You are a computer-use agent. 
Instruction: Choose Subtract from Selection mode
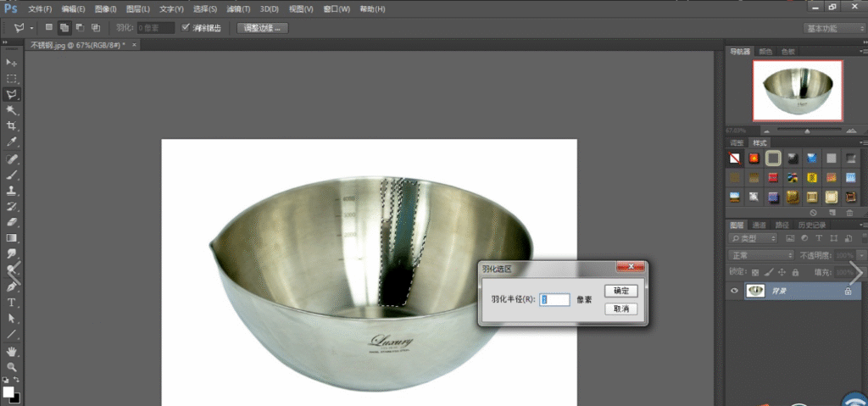click(x=80, y=27)
